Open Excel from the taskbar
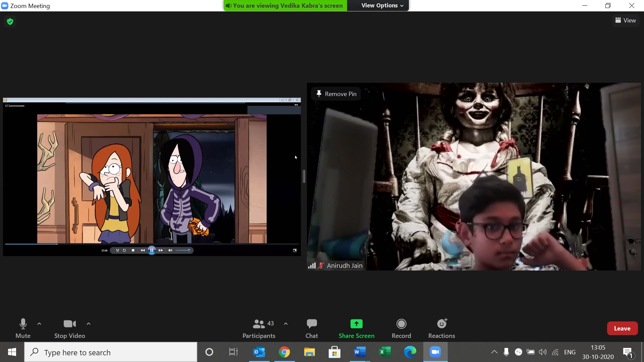The width and height of the screenshot is (644, 362). 385,352
